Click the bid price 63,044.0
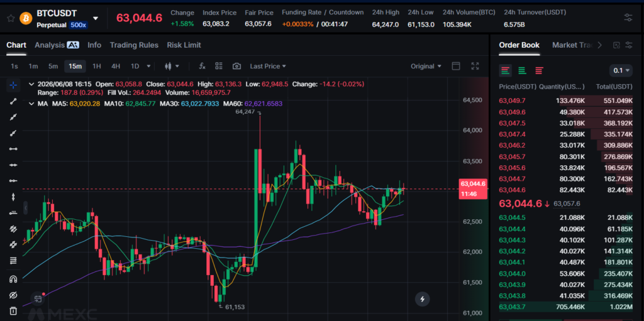 [512, 273]
